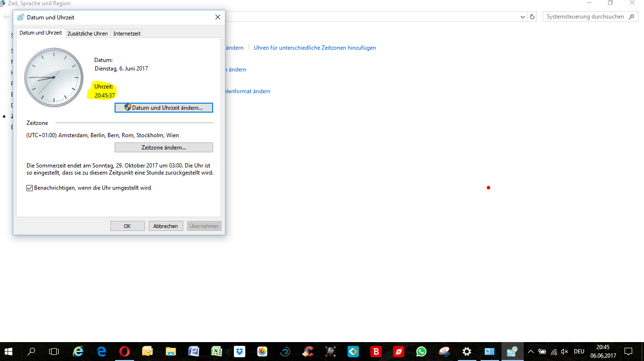Toggle Benachrichtigen wenn Uhr umgestellt checkbox
Image resolution: width=644 pixels, height=361 pixels.
tap(30, 188)
